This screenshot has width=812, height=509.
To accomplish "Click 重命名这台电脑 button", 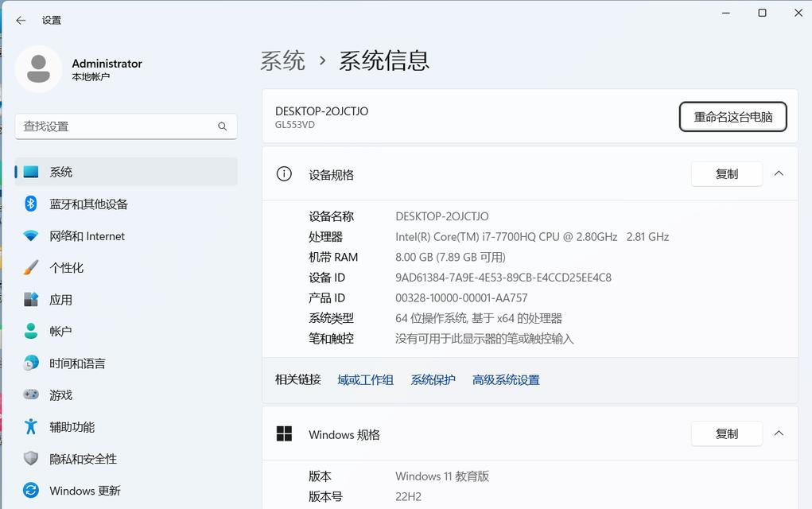I will pyautogui.click(x=732, y=117).
